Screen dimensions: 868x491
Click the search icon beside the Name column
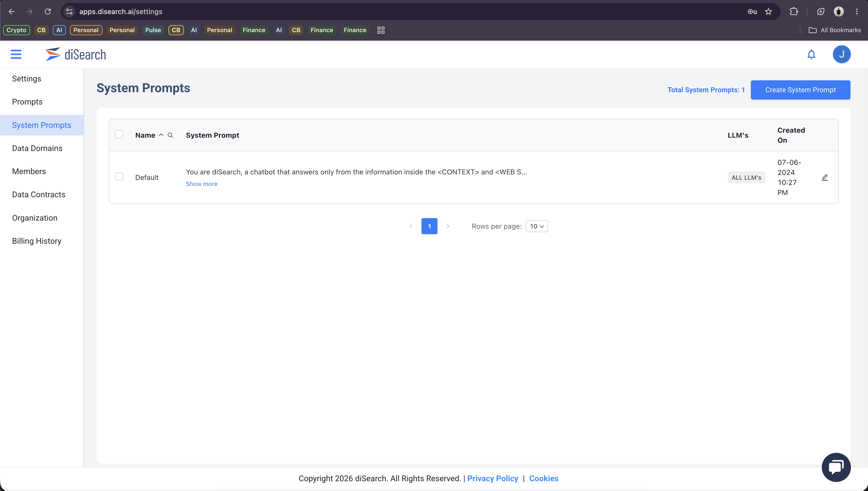coord(170,135)
